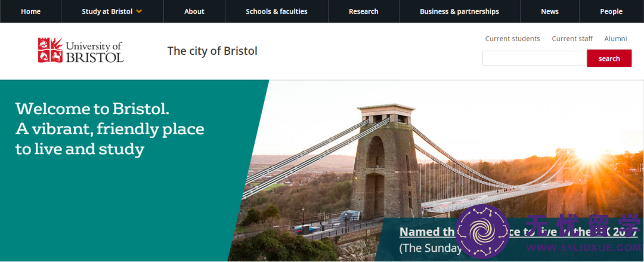Viewport: 644px width, 262px height.
Task: Visit the Current staff link
Action: pos(572,39)
